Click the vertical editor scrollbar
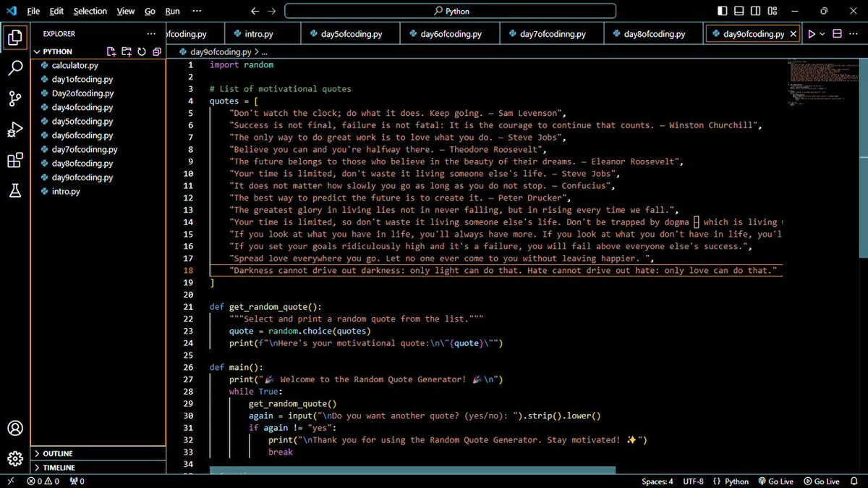Image resolution: width=868 pixels, height=488 pixels. tap(863, 158)
